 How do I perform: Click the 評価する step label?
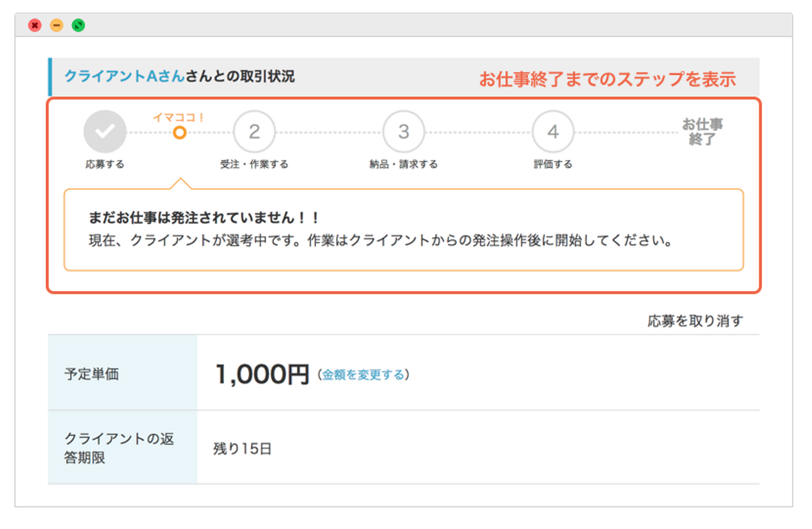tap(553, 164)
